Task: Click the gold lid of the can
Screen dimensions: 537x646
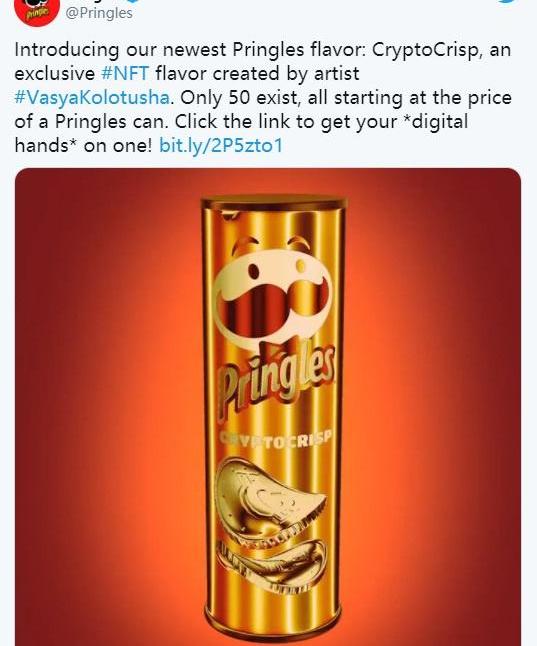Action: coord(274,203)
